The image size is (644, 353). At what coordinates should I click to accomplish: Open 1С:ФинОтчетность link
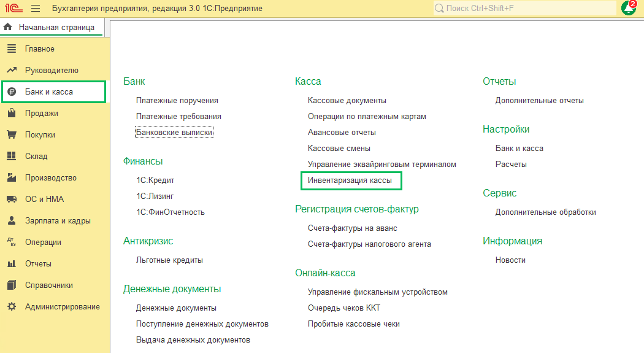171,212
